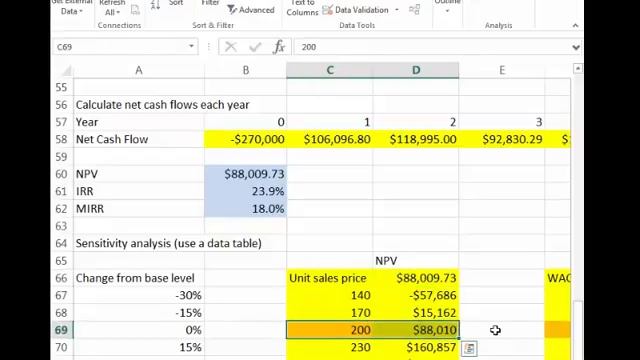Screen dimensions: 640x360
Task: Click the formula bar enter checkmark
Action: click(x=255, y=47)
